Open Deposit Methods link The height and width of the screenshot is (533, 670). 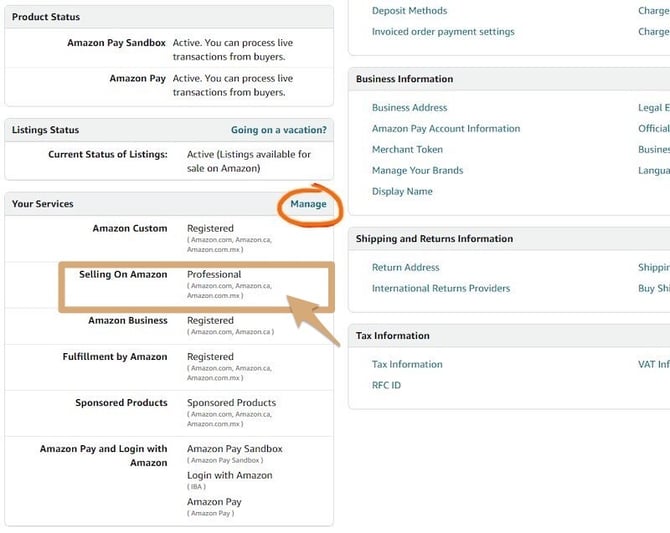(409, 11)
